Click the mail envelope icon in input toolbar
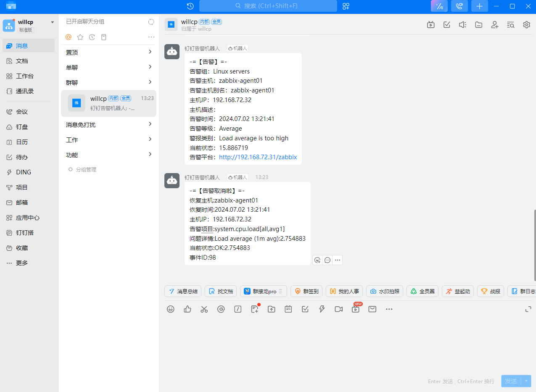Image resolution: width=536 pixels, height=392 pixels. [x=372, y=309]
